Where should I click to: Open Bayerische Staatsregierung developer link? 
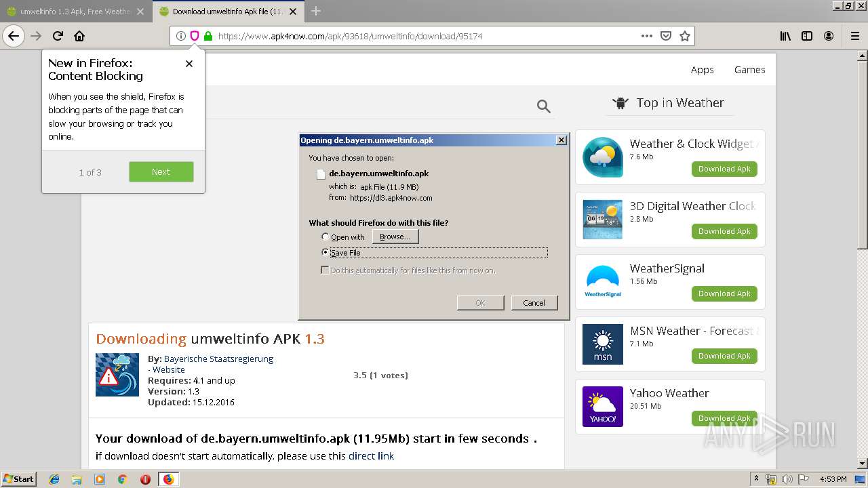pyautogui.click(x=218, y=359)
